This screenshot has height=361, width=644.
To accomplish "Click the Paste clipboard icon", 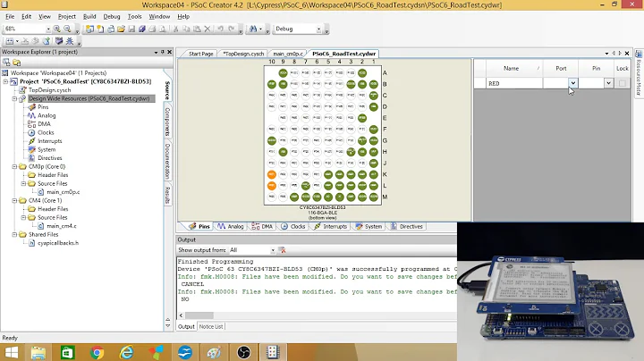I will (197, 29).
